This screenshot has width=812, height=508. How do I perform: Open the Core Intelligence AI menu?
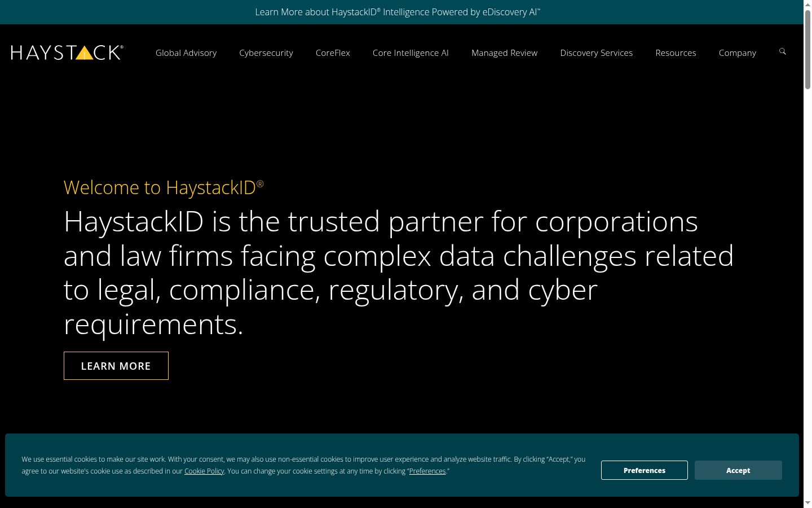[411, 52]
